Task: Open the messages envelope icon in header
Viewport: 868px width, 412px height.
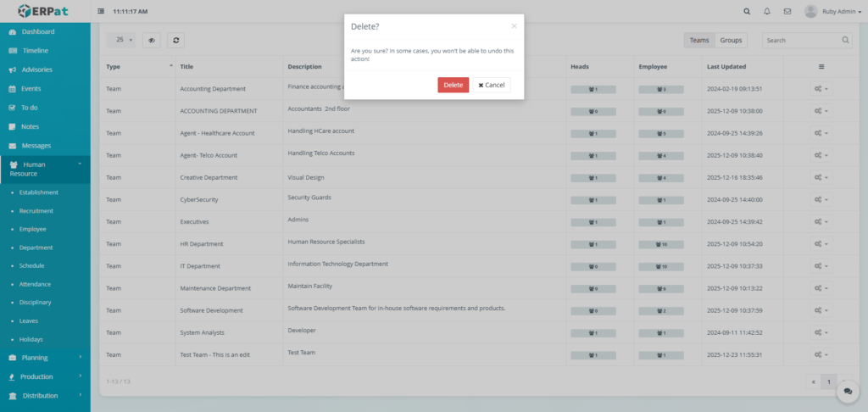Action: tap(787, 11)
